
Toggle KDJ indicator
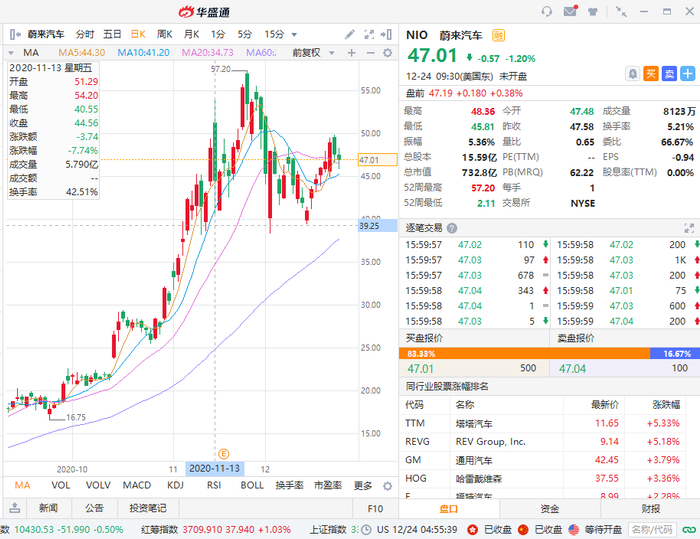click(175, 485)
